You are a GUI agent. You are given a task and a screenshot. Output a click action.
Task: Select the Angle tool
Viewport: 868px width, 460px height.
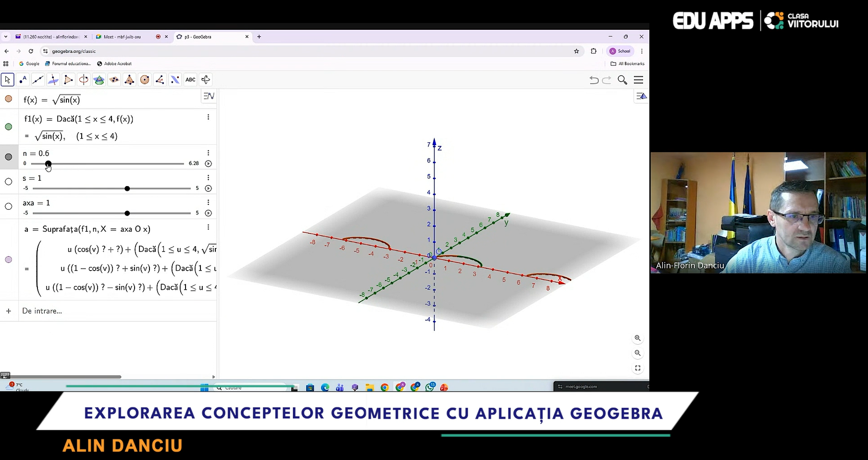pyautogui.click(x=160, y=80)
